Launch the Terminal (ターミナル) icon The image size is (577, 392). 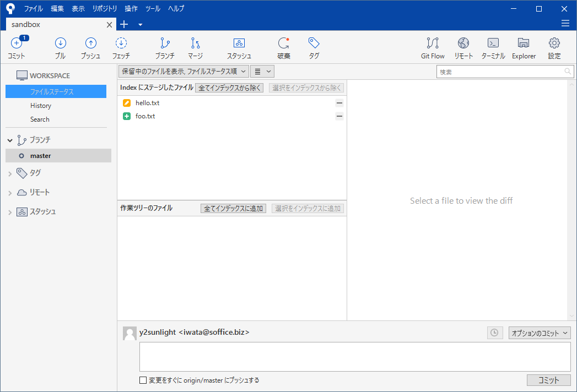coord(493,44)
